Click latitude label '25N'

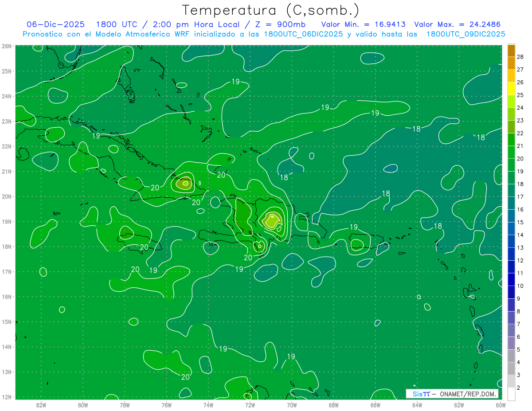tap(6, 71)
